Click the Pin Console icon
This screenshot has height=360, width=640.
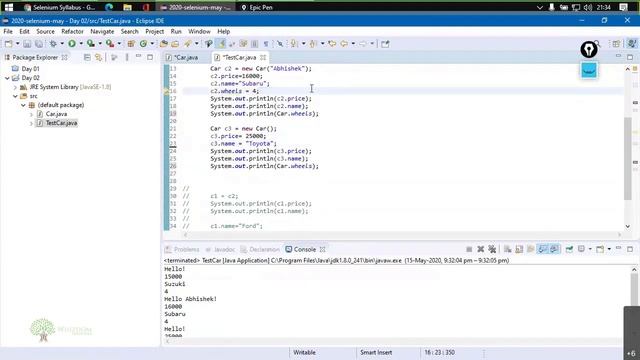click(569, 249)
